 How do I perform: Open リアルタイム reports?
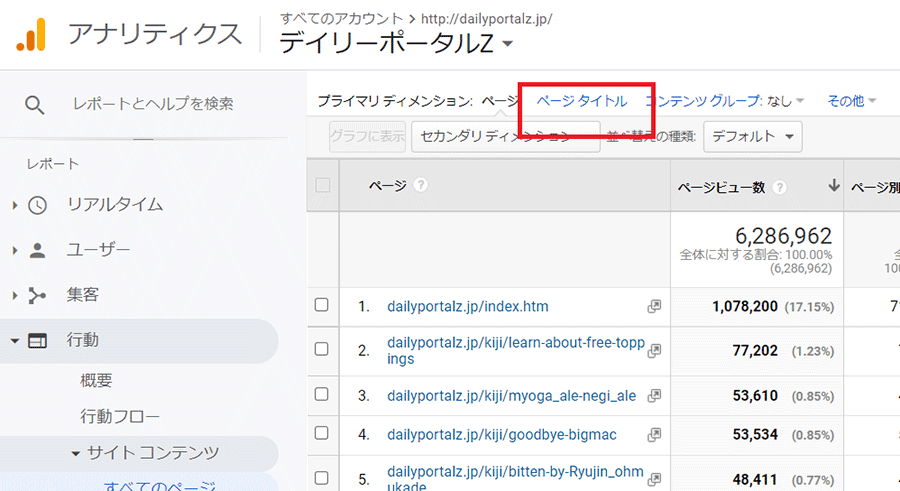click(115, 204)
